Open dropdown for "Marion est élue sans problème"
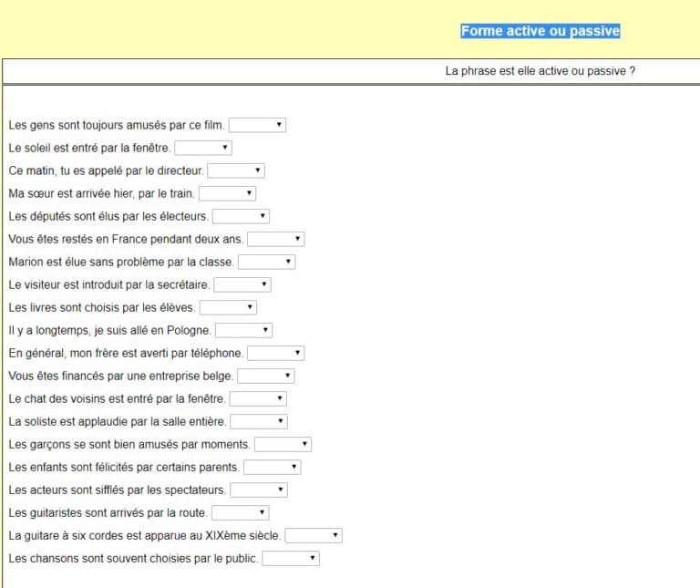This screenshot has height=588, width=700. point(266,262)
